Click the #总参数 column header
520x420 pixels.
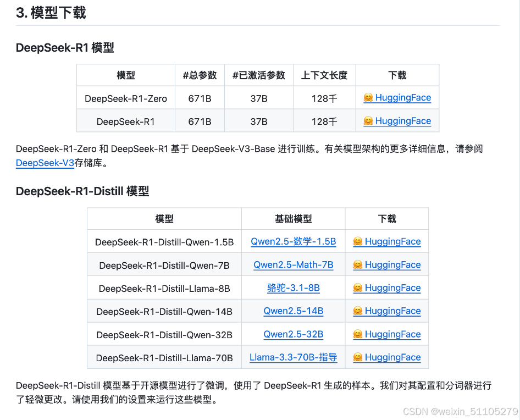coord(200,75)
